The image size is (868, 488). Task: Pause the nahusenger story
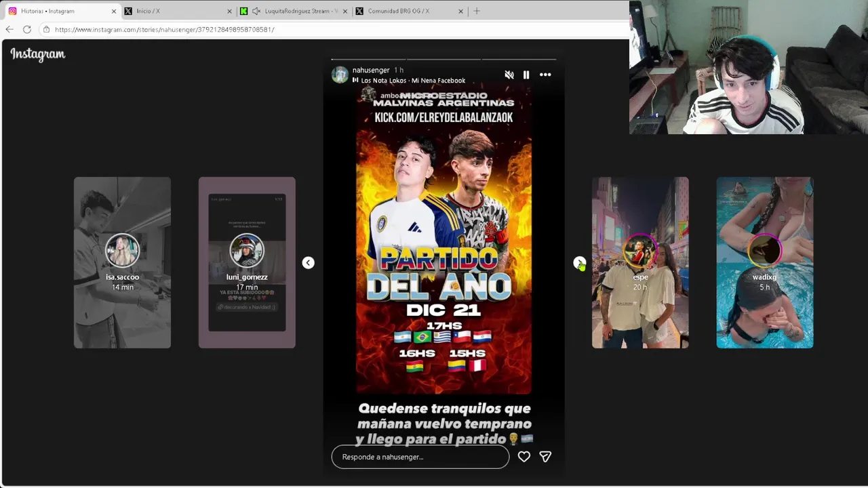526,75
